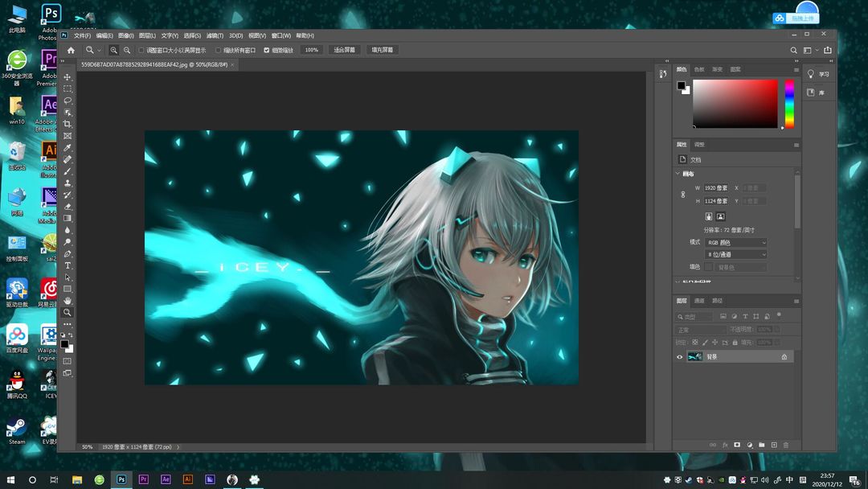Switch to the Channels tab in Layers panel
Screen dimensions: 868x489
699,301
